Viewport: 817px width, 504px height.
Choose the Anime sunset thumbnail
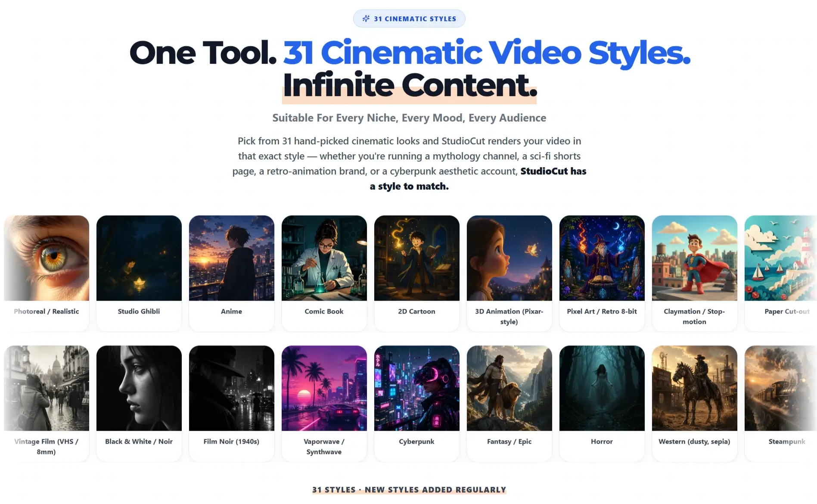(x=232, y=258)
